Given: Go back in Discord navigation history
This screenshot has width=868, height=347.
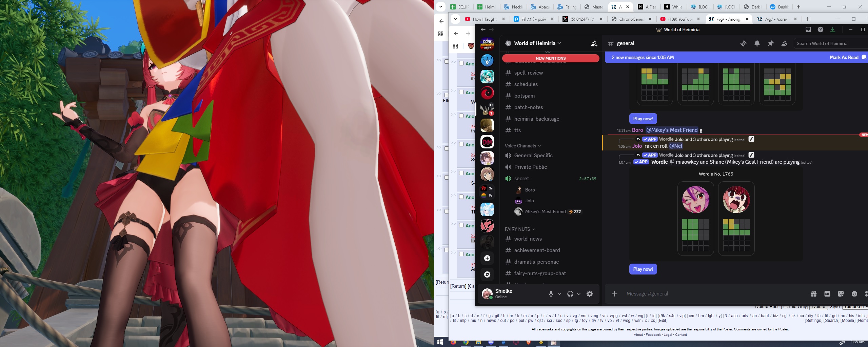Looking at the screenshot, I should point(483,29).
